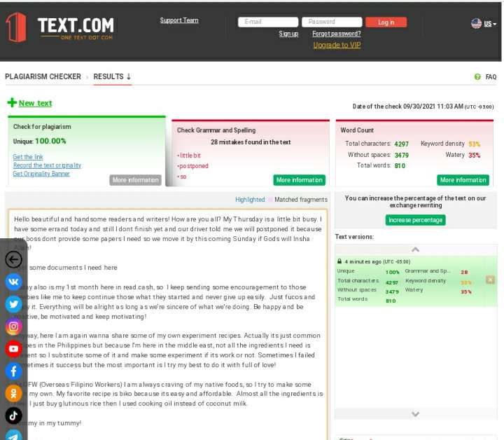Open the Instagram icon in the sidebar
This screenshot has width=504, height=440.
[13, 326]
